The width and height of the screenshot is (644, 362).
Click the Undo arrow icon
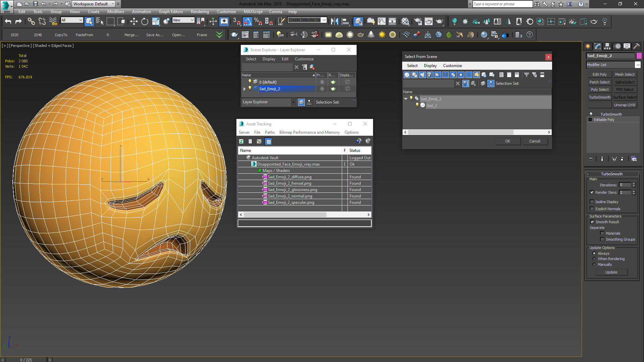8,21
